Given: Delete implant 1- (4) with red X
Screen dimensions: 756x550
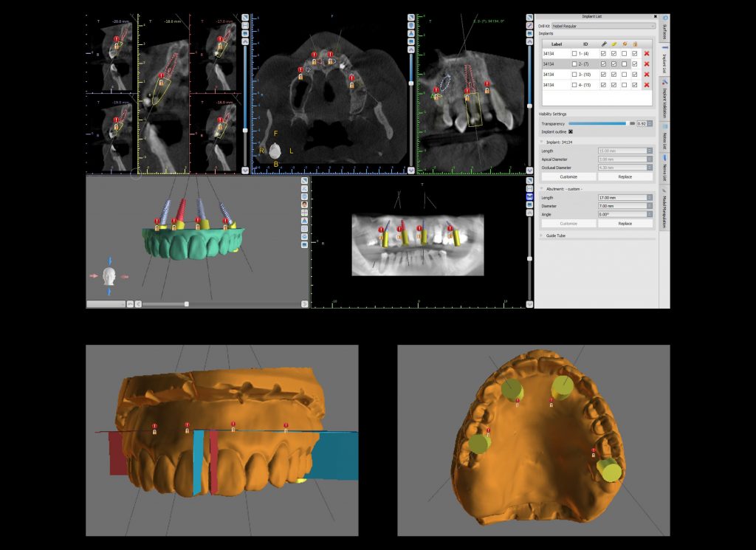Looking at the screenshot, I should (x=647, y=54).
